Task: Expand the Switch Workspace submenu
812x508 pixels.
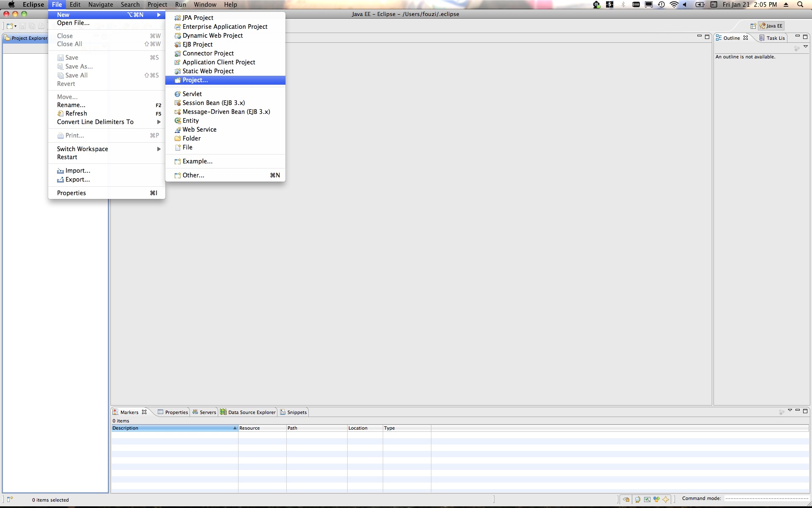Action: coord(107,149)
